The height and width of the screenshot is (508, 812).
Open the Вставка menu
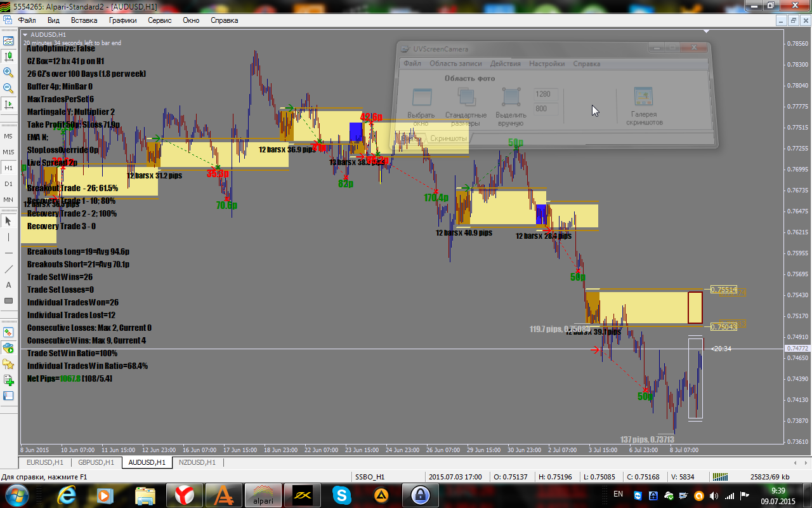(x=84, y=20)
